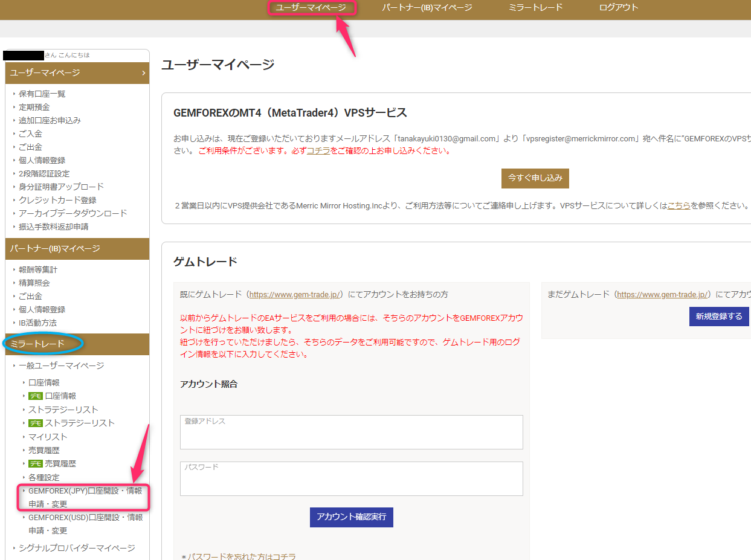Open GEMFOREX(JPY)口座開設・情報申請・変更
Screen dimensions: 751x560
pyautogui.click(x=85, y=497)
